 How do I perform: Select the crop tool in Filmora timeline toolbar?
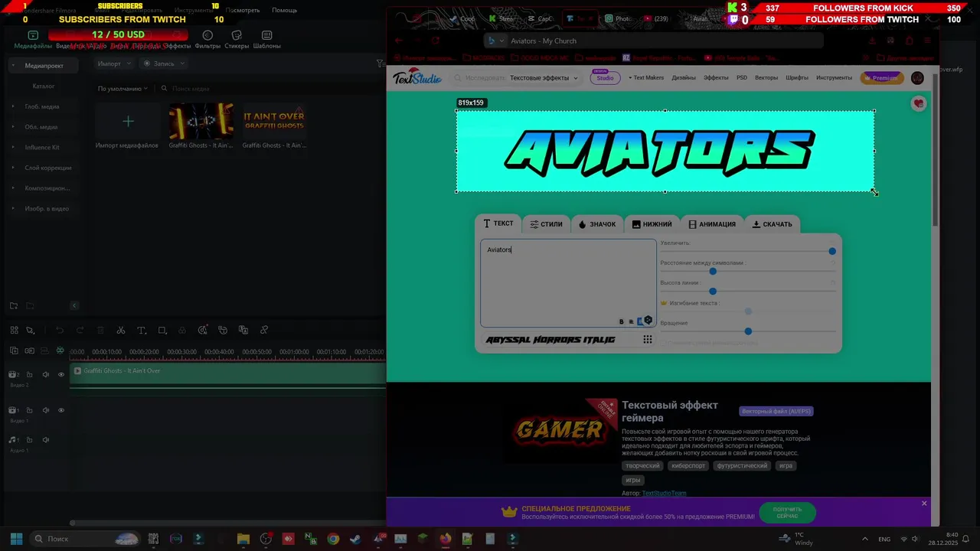[162, 331]
